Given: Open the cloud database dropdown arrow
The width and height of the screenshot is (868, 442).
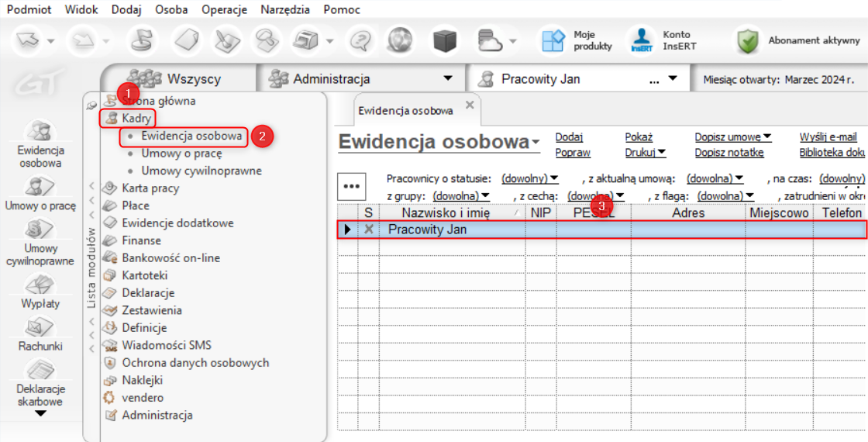Looking at the screenshot, I should coord(512,41).
